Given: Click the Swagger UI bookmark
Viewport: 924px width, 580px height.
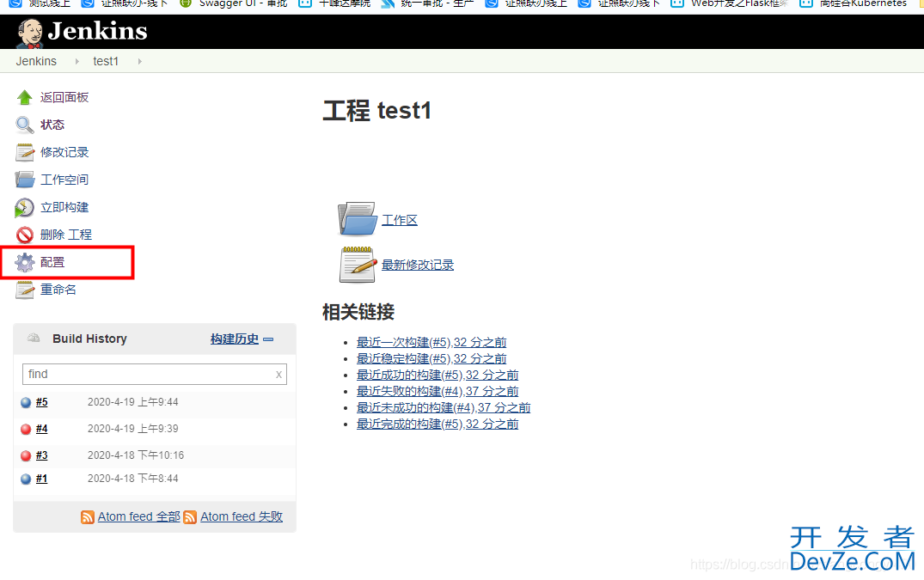Looking at the screenshot, I should [234, 3].
